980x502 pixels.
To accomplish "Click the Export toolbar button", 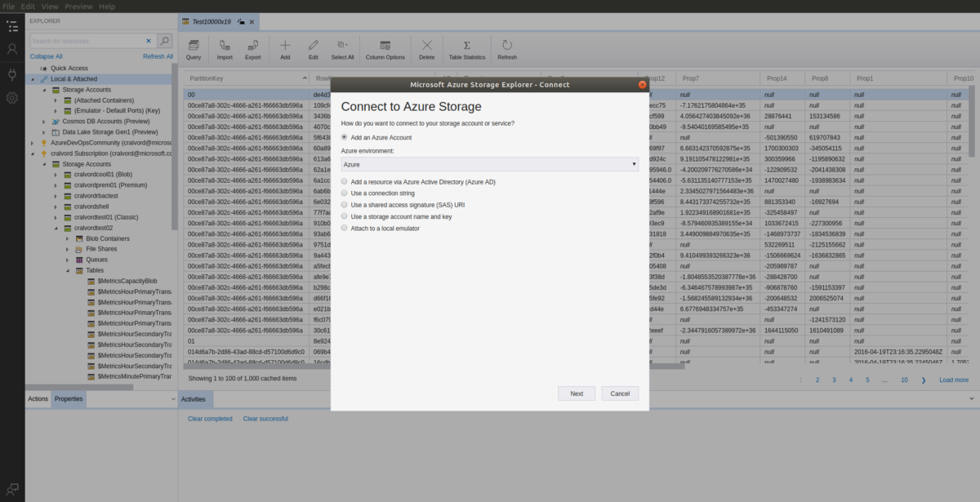I will (x=253, y=50).
